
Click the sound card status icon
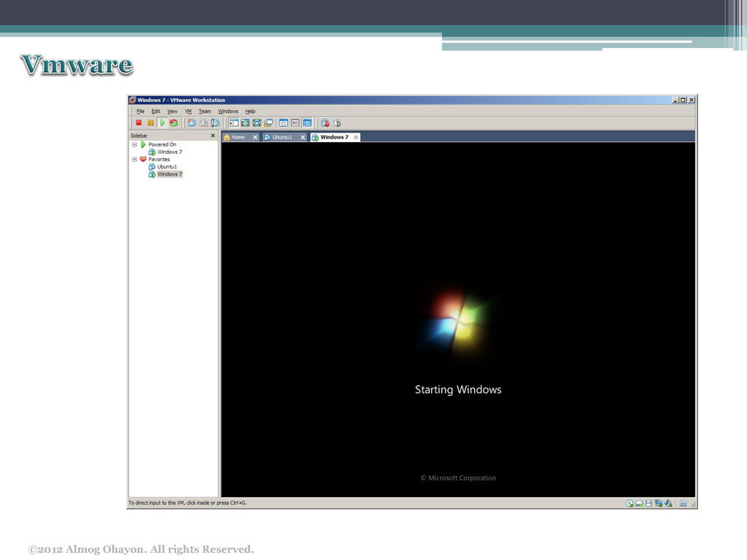point(668,503)
